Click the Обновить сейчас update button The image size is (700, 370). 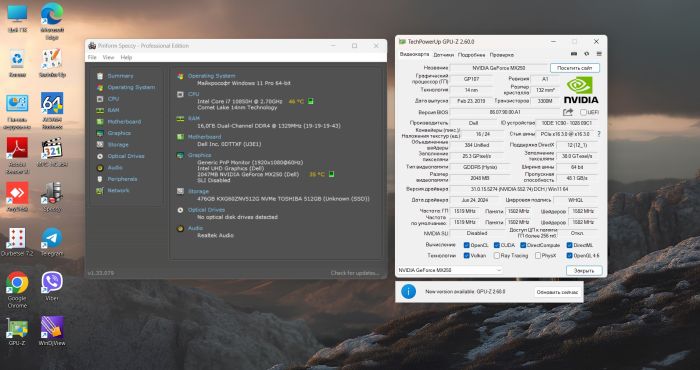pos(558,292)
